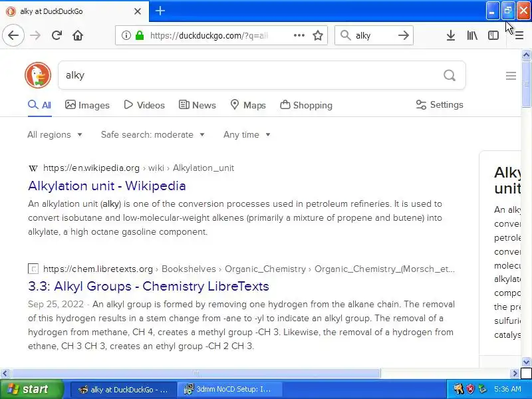Open Alkylation unit - Wikipedia result

coord(107,186)
